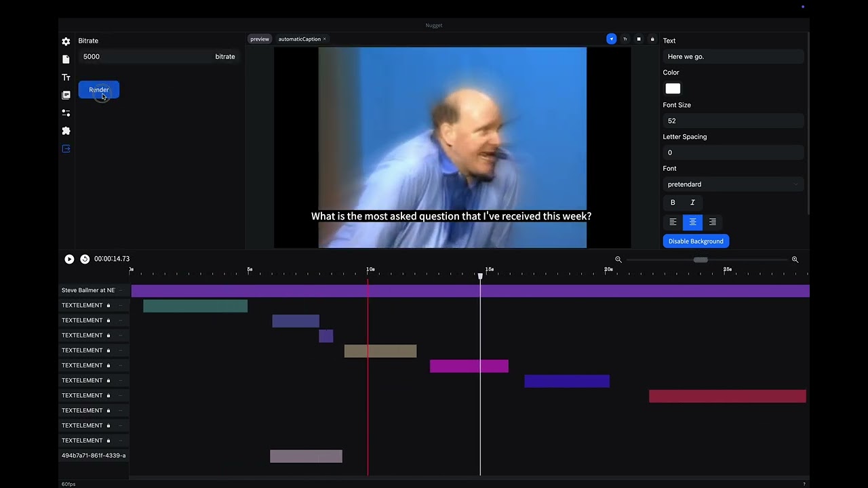This screenshot has height=488, width=868.
Task: Click the lock icon above preview
Action: coord(652,39)
